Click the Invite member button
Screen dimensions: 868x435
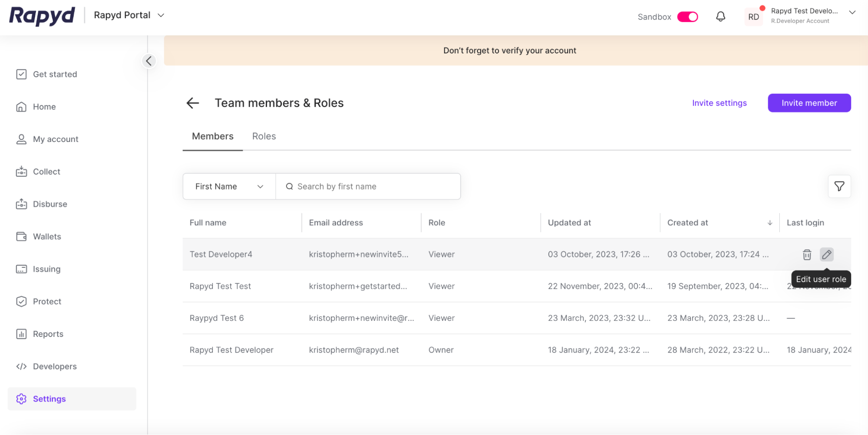809,103
